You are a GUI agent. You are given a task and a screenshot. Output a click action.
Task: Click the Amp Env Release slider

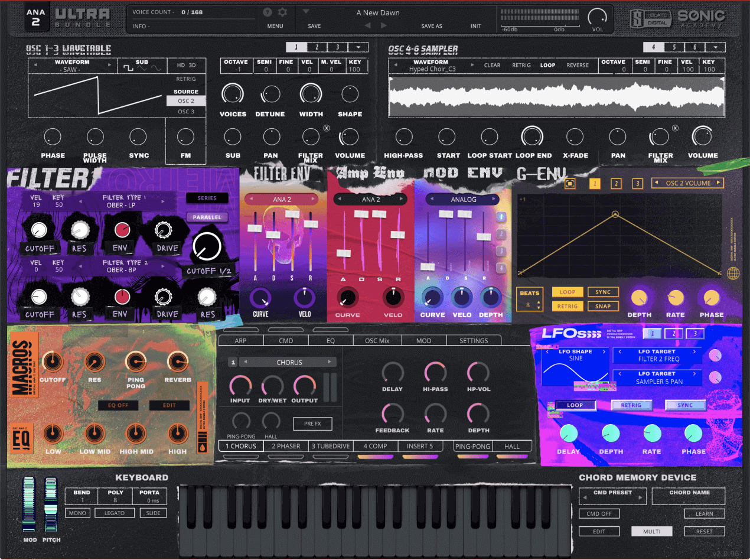[397, 242]
